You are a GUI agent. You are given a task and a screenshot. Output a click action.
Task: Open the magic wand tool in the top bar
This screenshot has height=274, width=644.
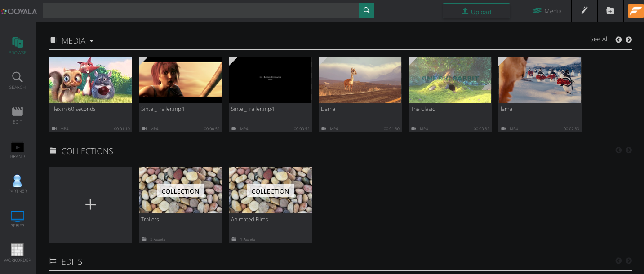coord(584,11)
